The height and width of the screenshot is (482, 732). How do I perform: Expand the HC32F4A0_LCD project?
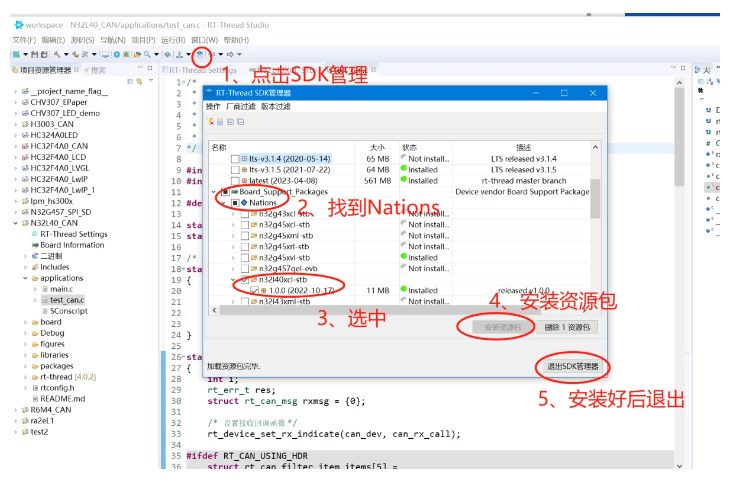[x=15, y=157]
